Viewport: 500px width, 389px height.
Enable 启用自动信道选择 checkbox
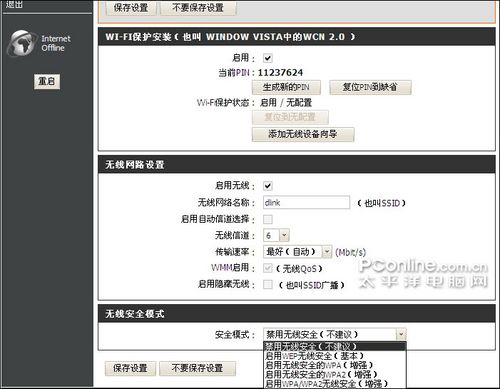(x=268, y=219)
